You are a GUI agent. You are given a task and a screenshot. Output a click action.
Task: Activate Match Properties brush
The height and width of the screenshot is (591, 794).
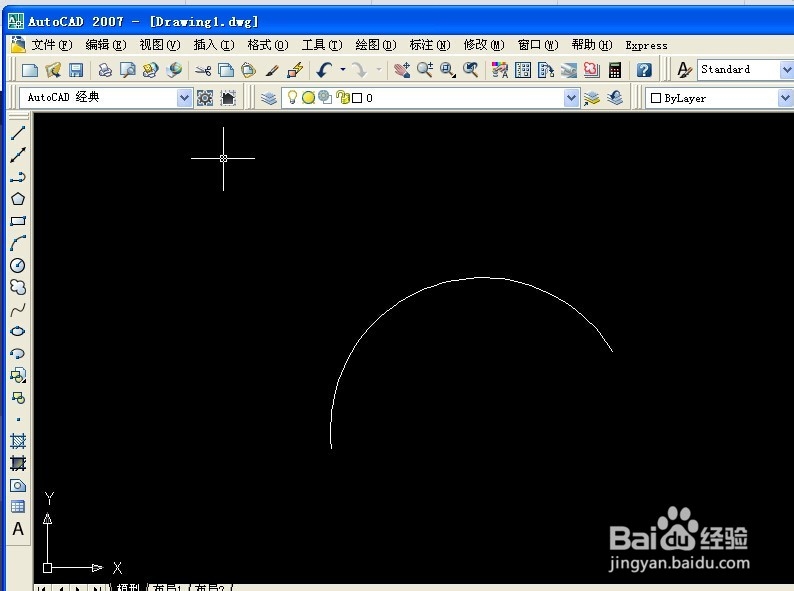pyautogui.click(x=272, y=70)
